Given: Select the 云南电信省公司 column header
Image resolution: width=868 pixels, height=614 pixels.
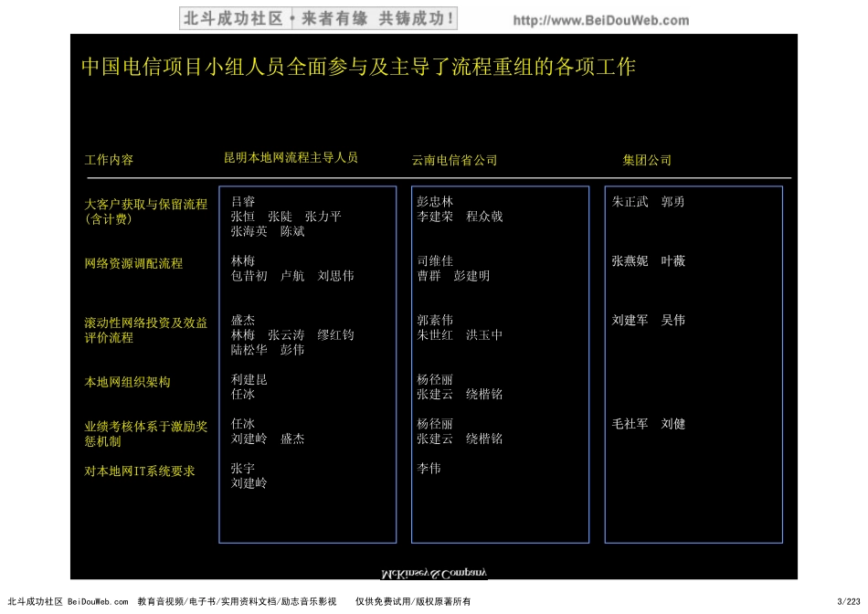Looking at the screenshot, I should click(x=453, y=160).
